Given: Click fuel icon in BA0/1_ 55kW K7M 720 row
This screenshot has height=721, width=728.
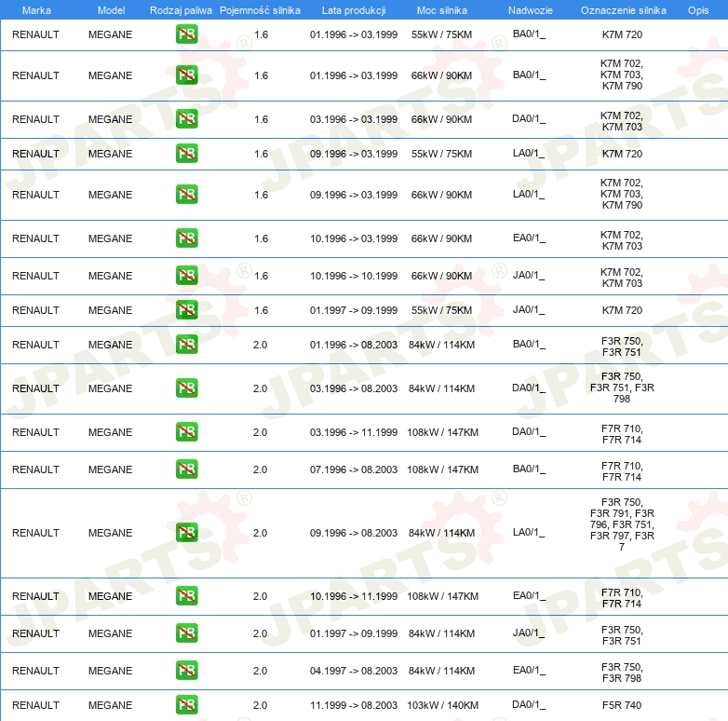Looking at the screenshot, I should click(x=186, y=34).
